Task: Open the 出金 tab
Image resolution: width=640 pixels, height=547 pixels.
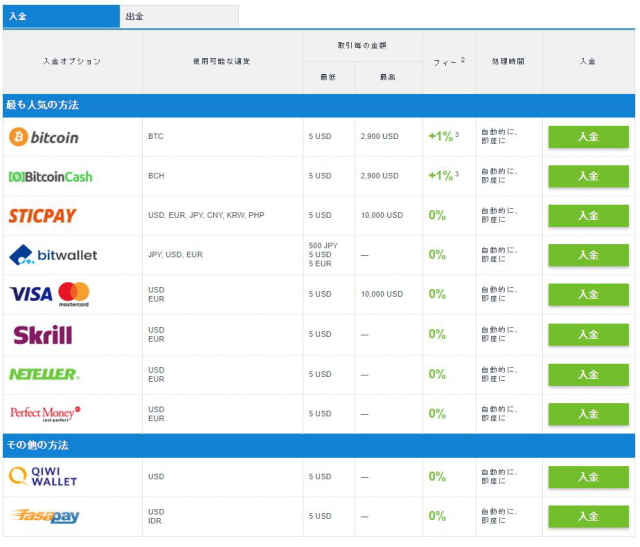Action: pos(179,16)
